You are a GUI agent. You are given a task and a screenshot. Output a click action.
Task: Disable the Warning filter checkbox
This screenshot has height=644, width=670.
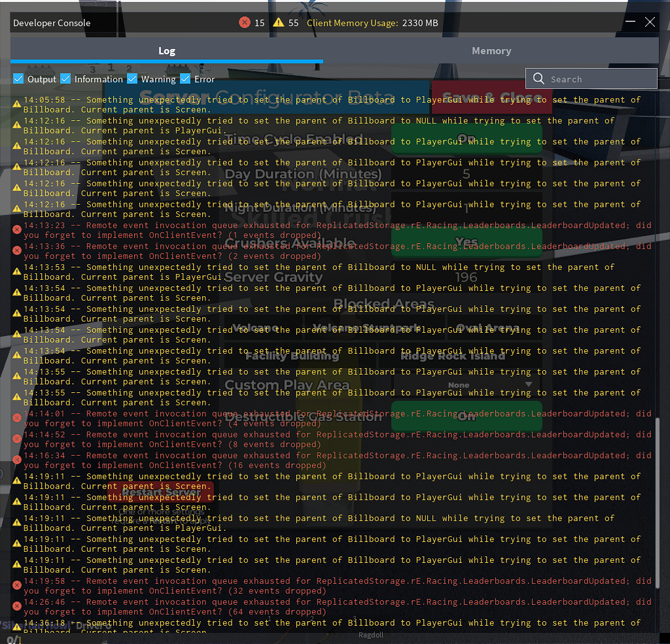click(x=132, y=79)
